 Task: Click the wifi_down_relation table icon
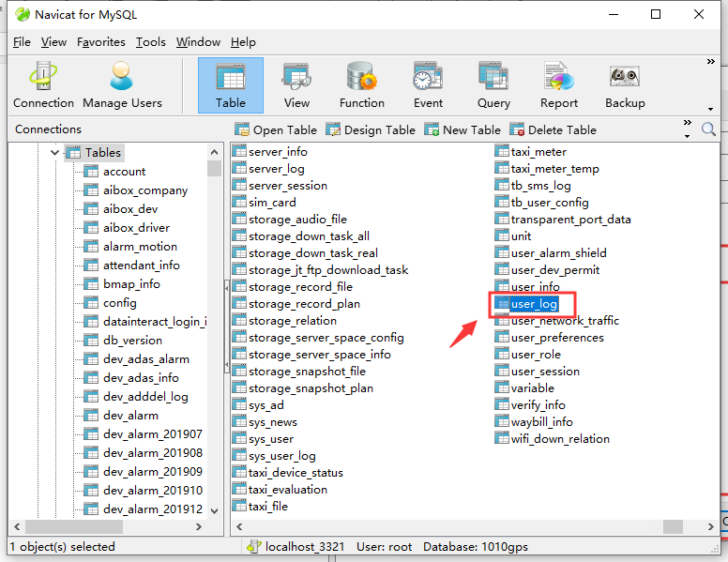click(x=501, y=438)
